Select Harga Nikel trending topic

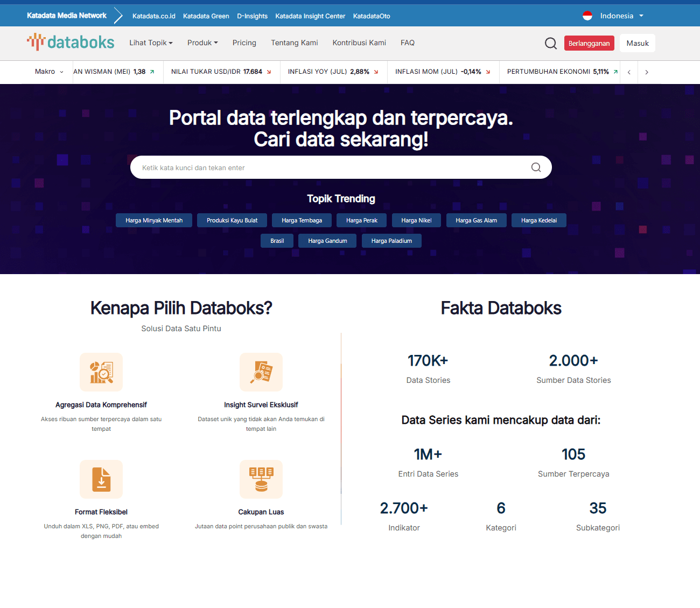416,220
